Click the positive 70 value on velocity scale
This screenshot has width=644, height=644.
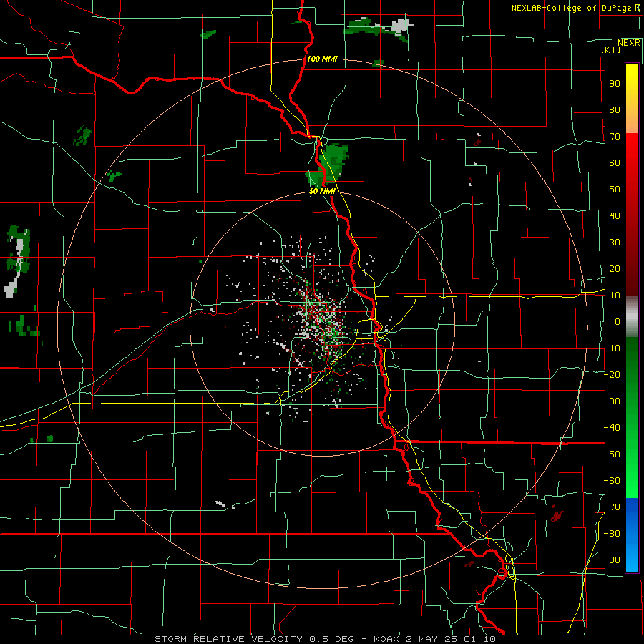615,137
